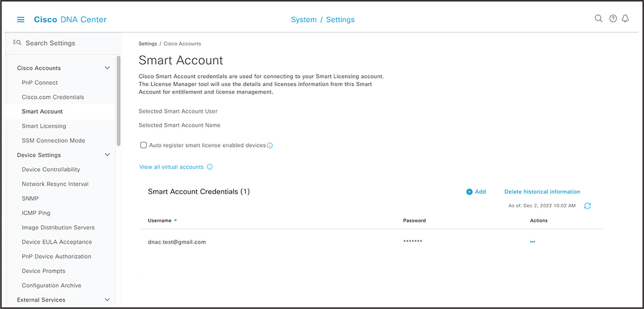
Task: Click the Cisco Accounts section label
Action: click(39, 68)
